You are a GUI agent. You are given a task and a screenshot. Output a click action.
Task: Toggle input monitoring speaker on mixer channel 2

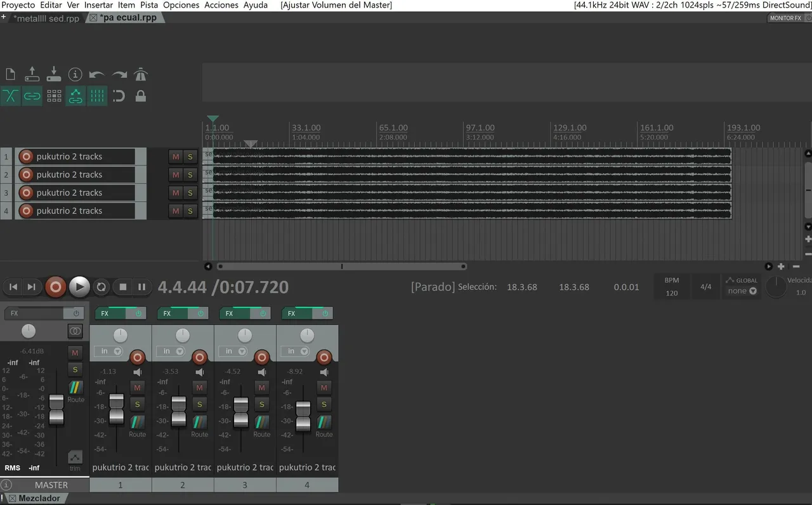[200, 372]
